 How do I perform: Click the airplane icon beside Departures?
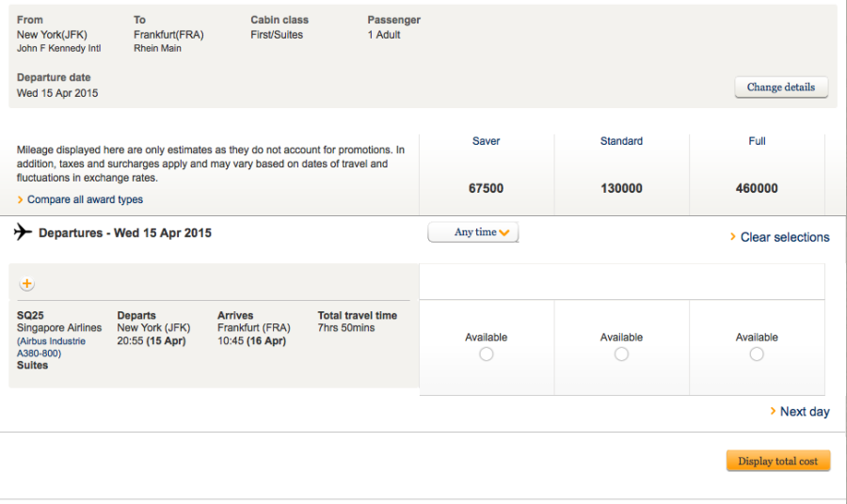(24, 232)
